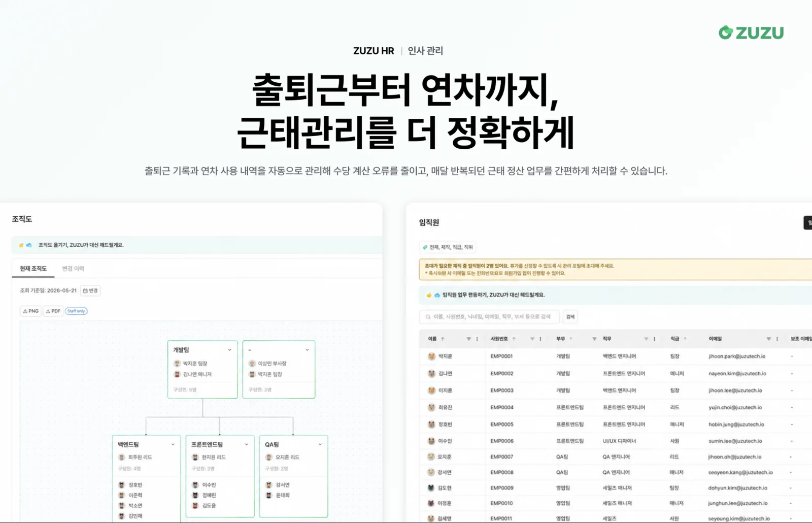Select the 현재 조직도 tab

click(33, 269)
